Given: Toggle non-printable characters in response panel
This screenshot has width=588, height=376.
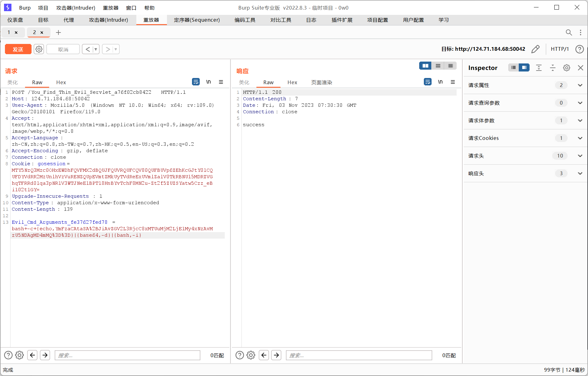Looking at the screenshot, I should pos(440,82).
